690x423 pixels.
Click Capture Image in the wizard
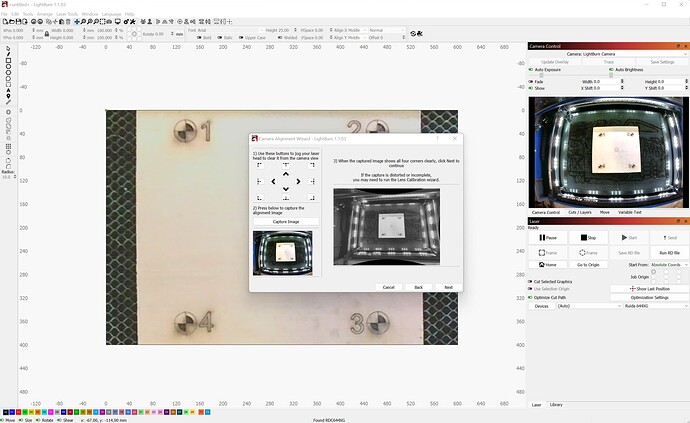tap(286, 222)
